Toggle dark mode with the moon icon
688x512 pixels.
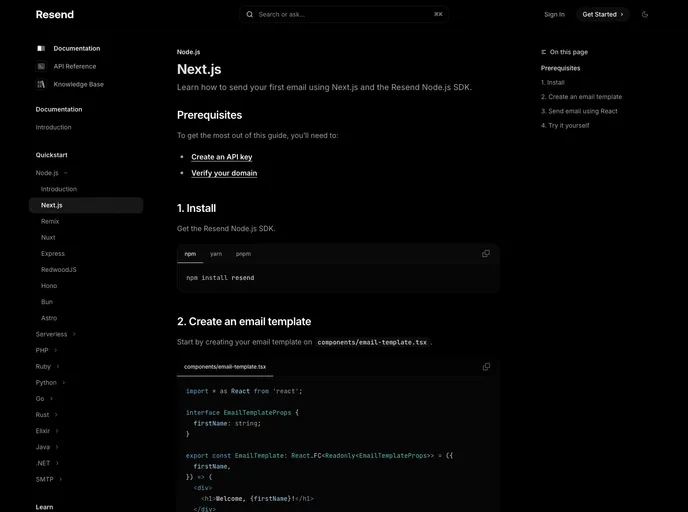[x=645, y=14]
